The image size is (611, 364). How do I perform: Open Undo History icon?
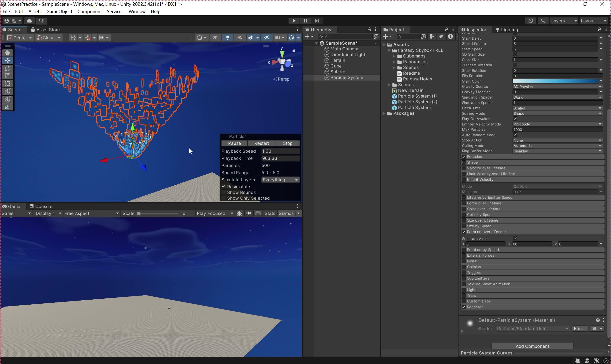point(531,21)
